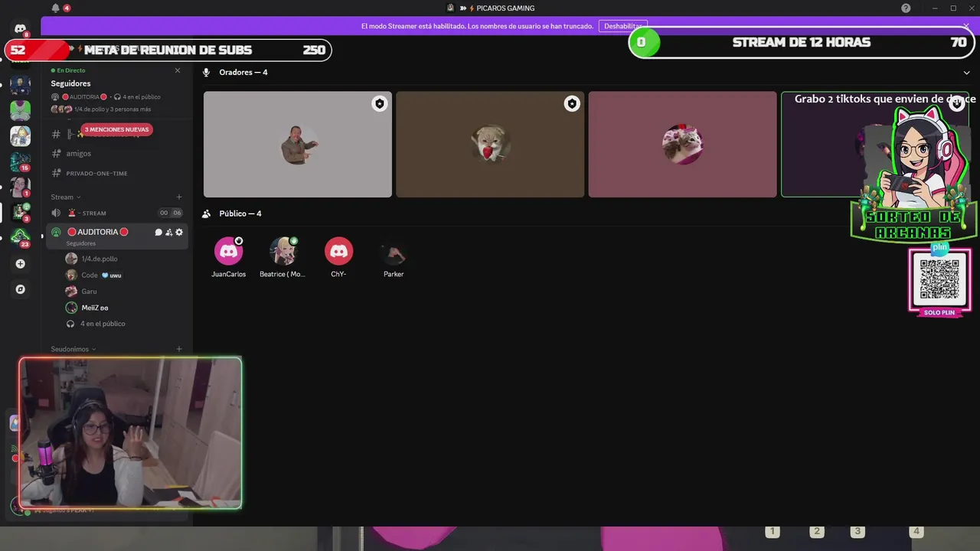
Task: Click '1/4.de.pollo y 3 personas más' text
Action: pyautogui.click(x=113, y=109)
